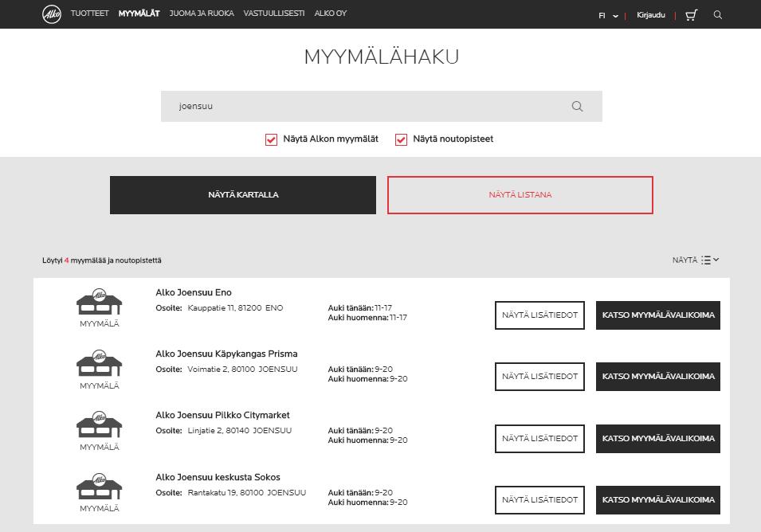This screenshot has height=532, width=761.
Task: Click the Kirjaudu login link
Action: pyautogui.click(x=651, y=15)
